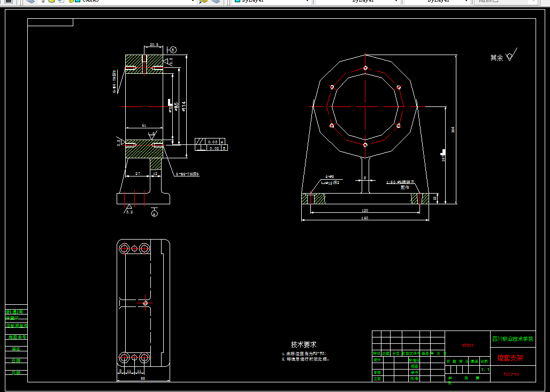Select the 41 width dimension
The width and height of the screenshot is (550, 392).
coord(144,125)
